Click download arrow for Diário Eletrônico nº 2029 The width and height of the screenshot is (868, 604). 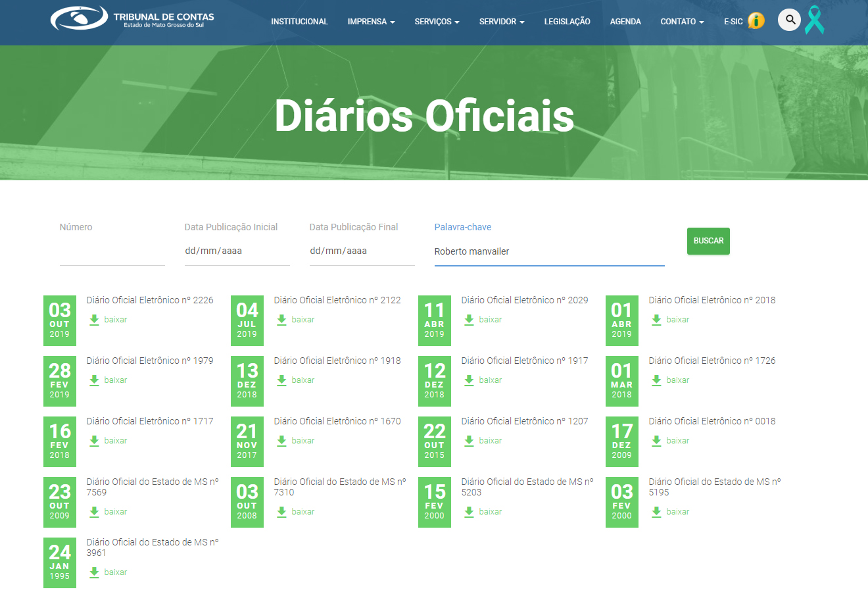coord(469,320)
